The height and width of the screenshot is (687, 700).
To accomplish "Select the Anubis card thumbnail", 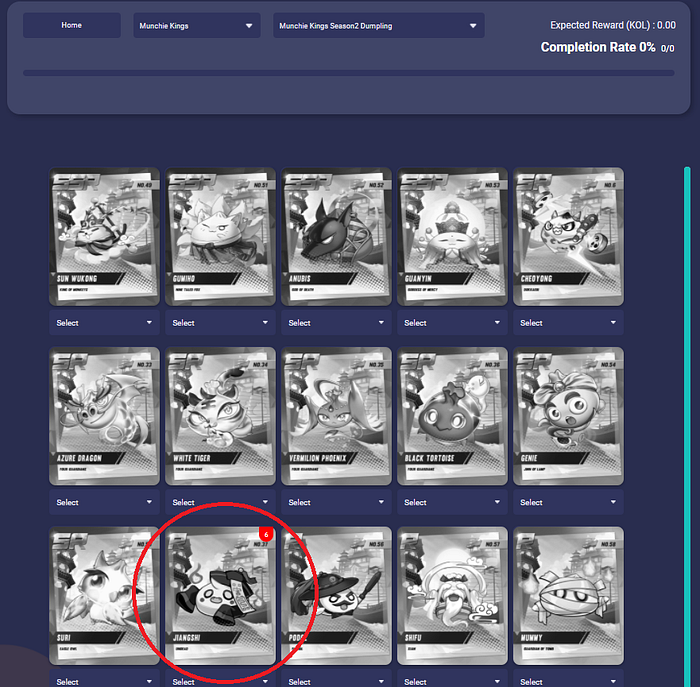I will coord(337,237).
